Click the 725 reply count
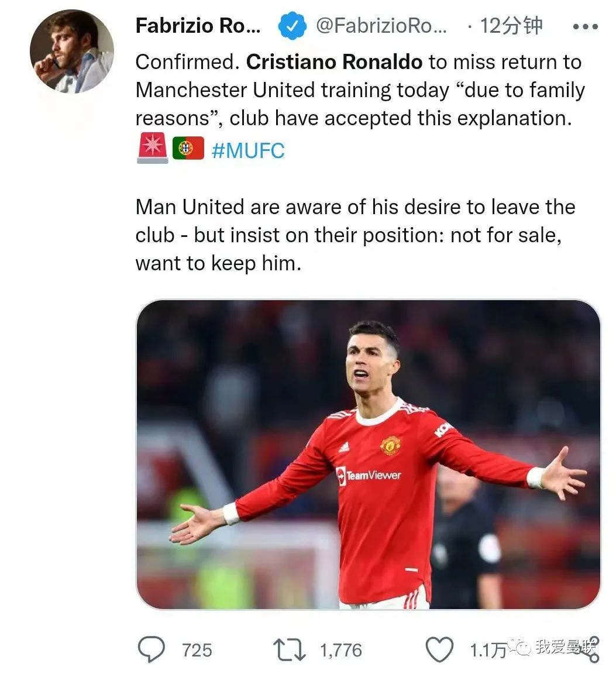The image size is (616, 674). point(197,650)
